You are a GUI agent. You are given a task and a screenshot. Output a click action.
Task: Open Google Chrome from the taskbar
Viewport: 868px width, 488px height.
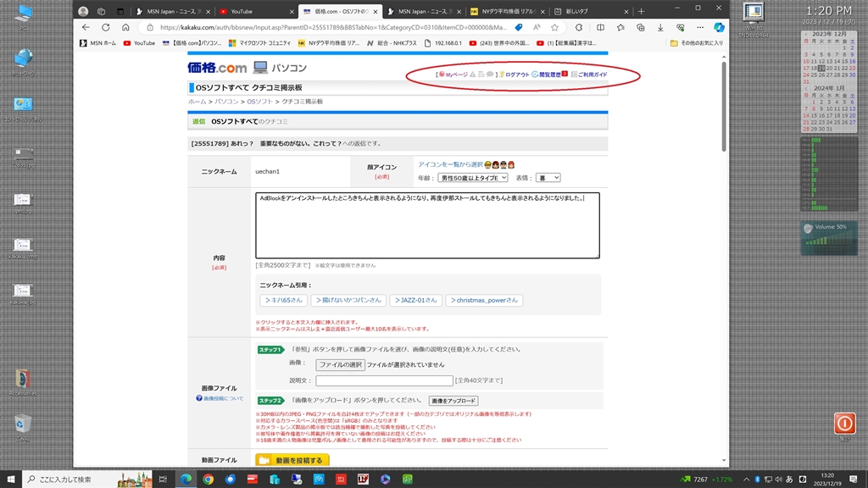click(x=209, y=480)
